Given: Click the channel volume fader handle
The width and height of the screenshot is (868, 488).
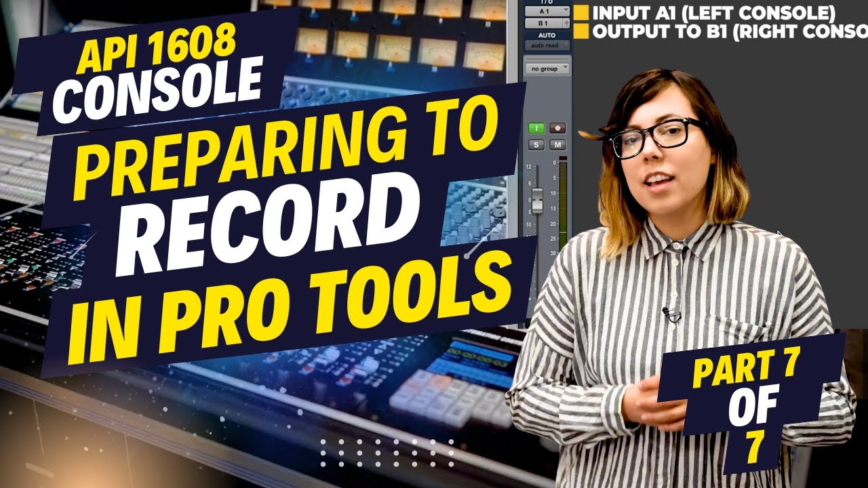Looking at the screenshot, I should point(537,200).
